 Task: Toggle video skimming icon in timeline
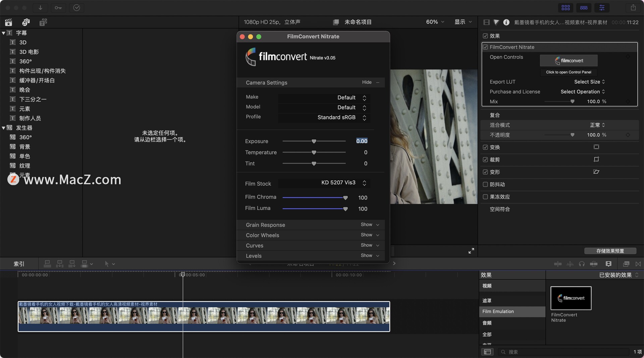pos(558,264)
